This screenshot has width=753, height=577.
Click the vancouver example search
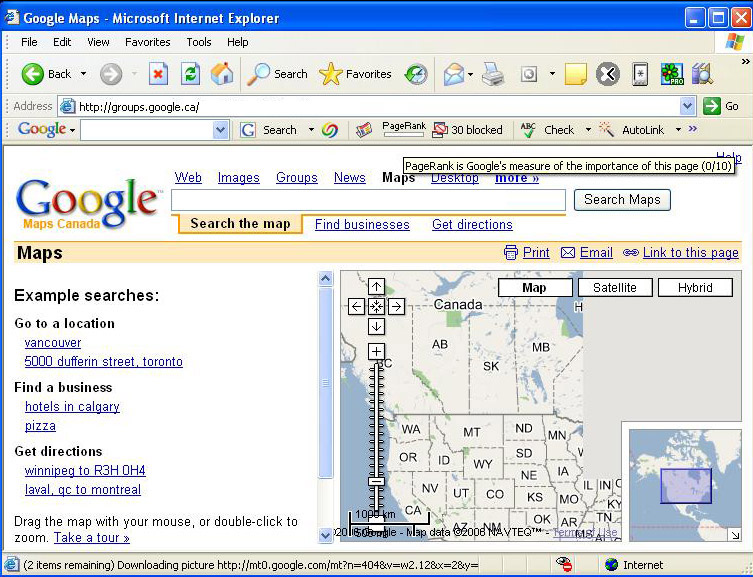tap(53, 343)
